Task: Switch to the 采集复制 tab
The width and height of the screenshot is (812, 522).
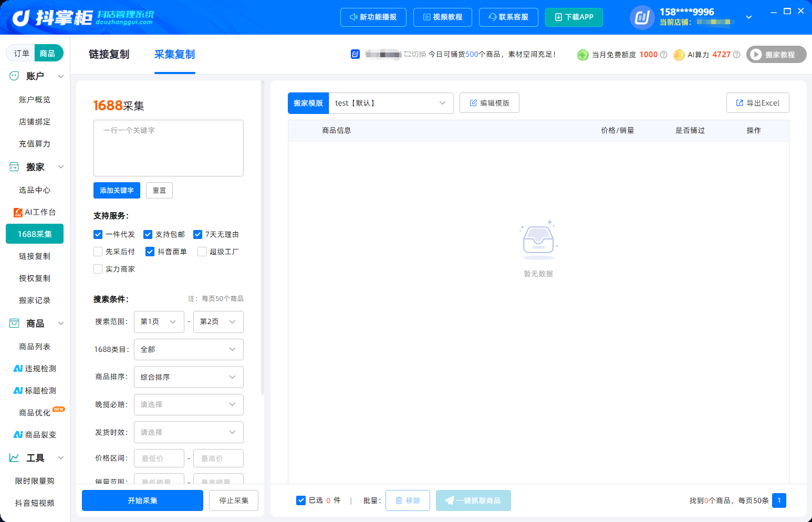Action: [174, 54]
